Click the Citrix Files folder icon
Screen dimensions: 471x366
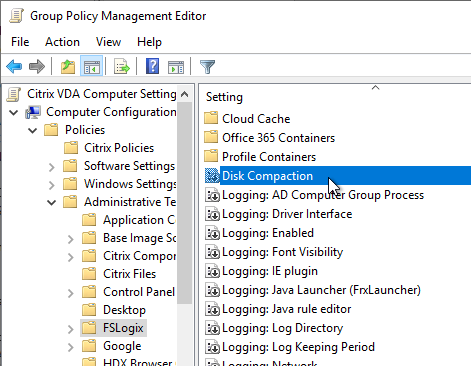click(x=89, y=274)
